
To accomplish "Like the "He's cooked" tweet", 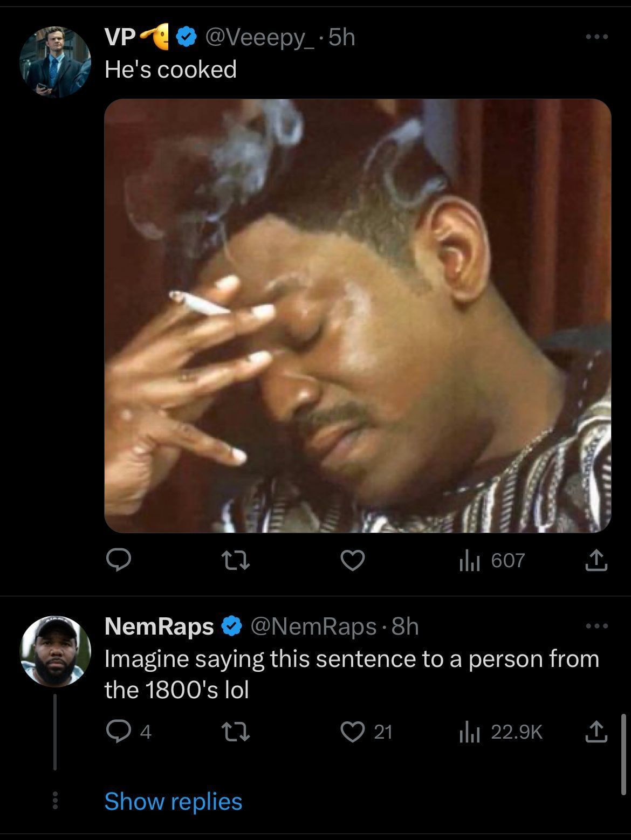I will (354, 561).
